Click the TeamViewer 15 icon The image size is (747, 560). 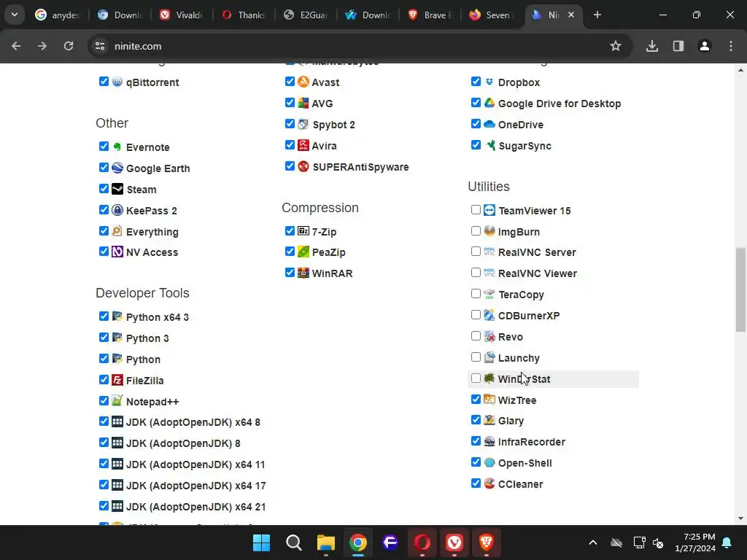489,210
